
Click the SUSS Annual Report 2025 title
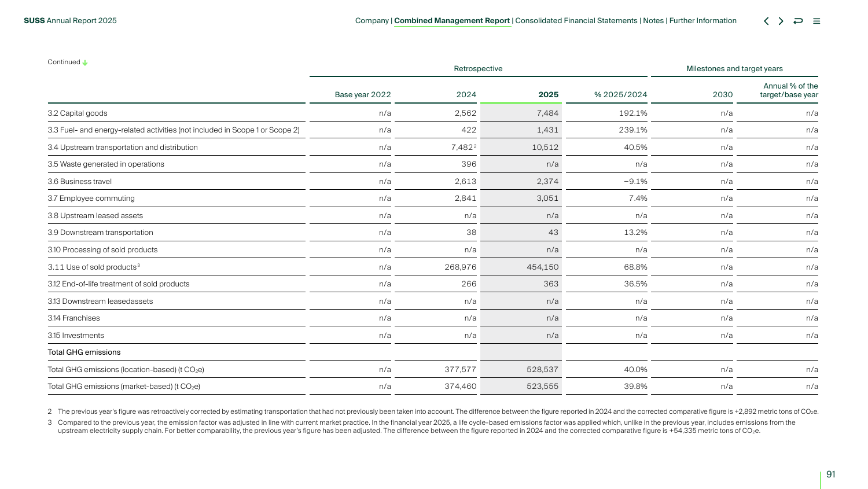(x=70, y=21)
